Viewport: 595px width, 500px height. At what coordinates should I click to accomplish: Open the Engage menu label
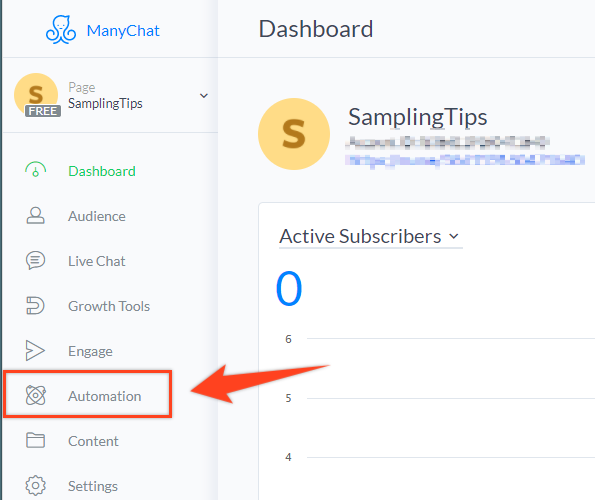(x=90, y=351)
